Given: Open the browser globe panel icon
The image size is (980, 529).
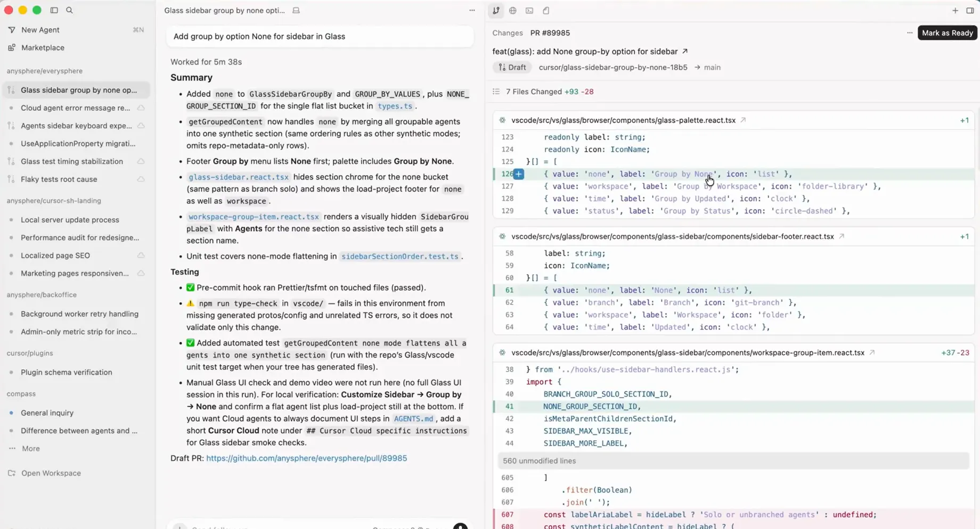Looking at the screenshot, I should coord(512,11).
